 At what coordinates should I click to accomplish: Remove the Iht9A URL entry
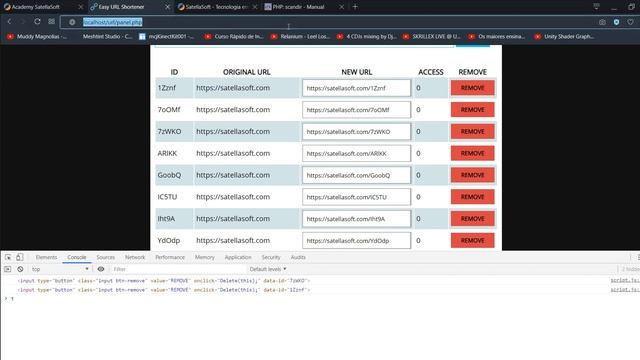click(472, 219)
